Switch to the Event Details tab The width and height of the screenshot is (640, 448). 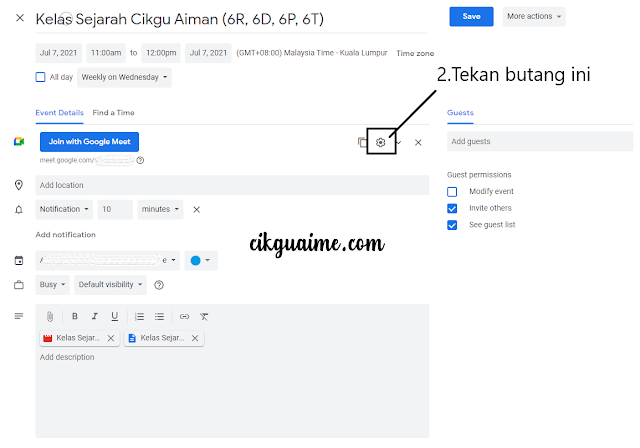59,113
